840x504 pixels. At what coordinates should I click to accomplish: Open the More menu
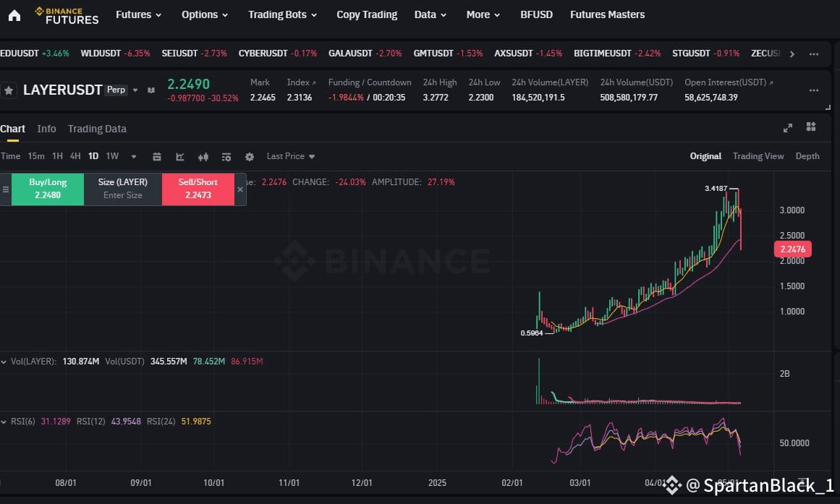click(x=483, y=14)
